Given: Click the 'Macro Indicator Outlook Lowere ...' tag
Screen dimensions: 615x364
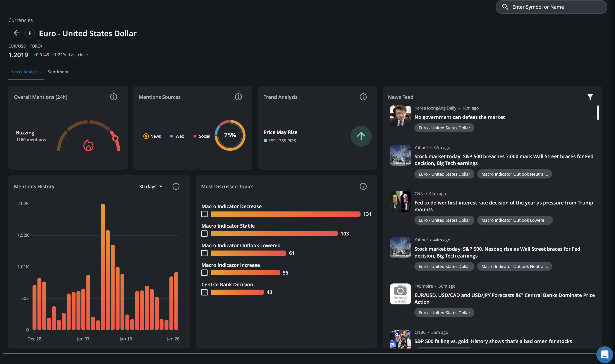Looking at the screenshot, I should point(514,220).
